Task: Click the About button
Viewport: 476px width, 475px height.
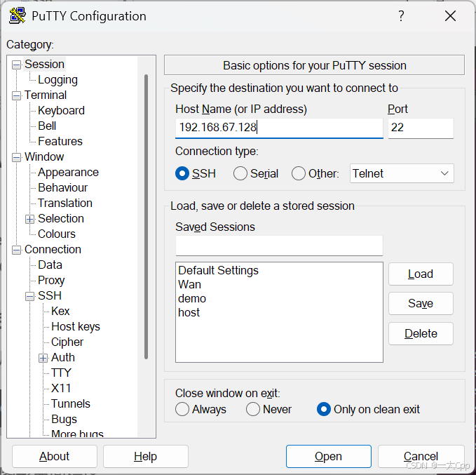Action: tap(55, 457)
